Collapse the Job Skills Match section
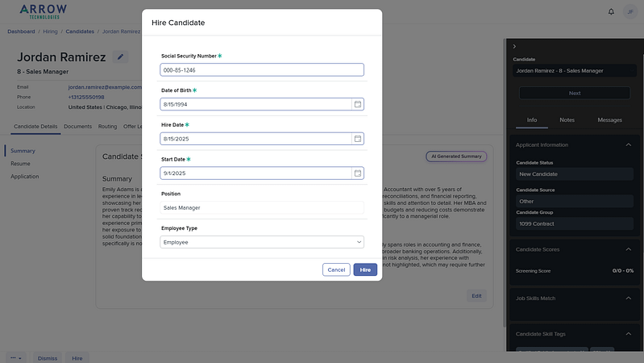The height and width of the screenshot is (363, 644). pos(628,298)
